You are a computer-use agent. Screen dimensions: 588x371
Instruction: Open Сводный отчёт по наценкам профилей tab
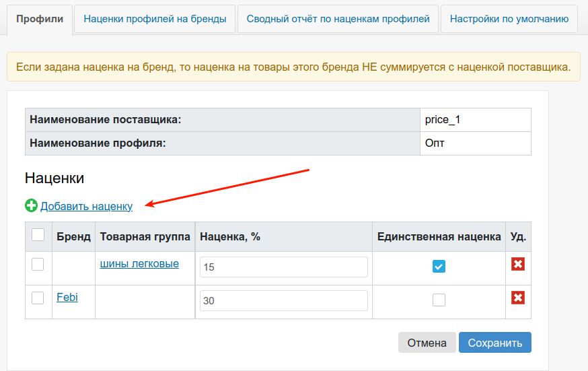click(338, 19)
